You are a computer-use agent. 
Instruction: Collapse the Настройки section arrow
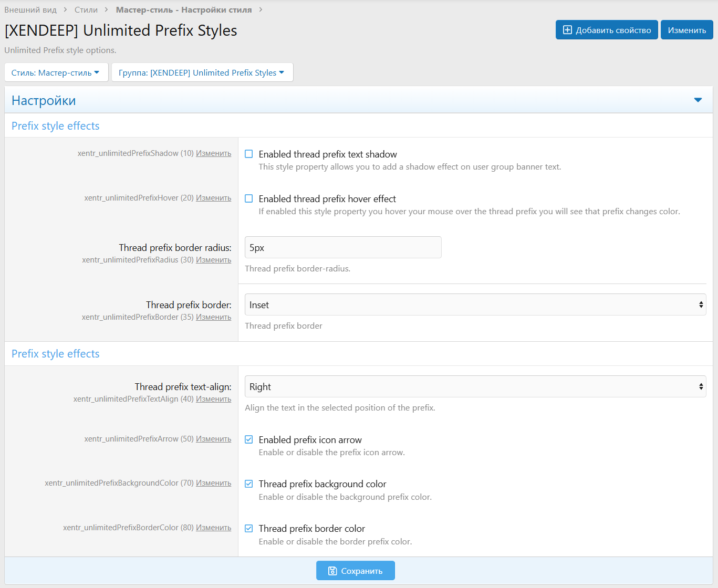(x=698, y=100)
